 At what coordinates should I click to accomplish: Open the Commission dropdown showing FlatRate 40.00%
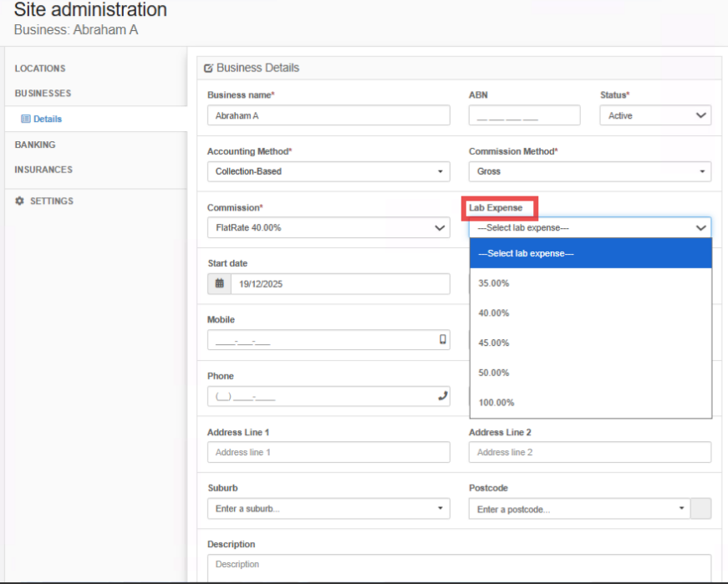328,227
